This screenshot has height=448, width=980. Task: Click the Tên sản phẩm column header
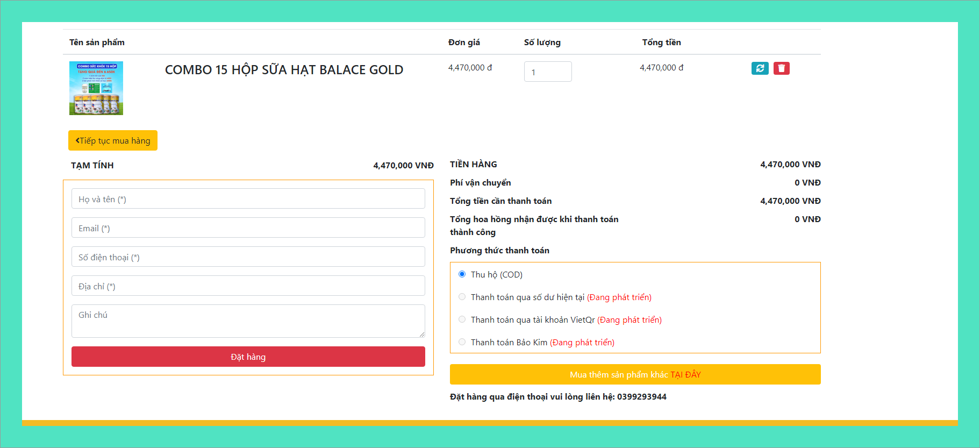(x=97, y=42)
